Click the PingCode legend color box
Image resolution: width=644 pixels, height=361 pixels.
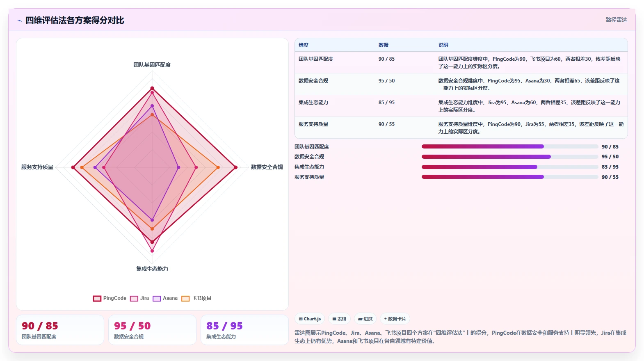(x=97, y=299)
